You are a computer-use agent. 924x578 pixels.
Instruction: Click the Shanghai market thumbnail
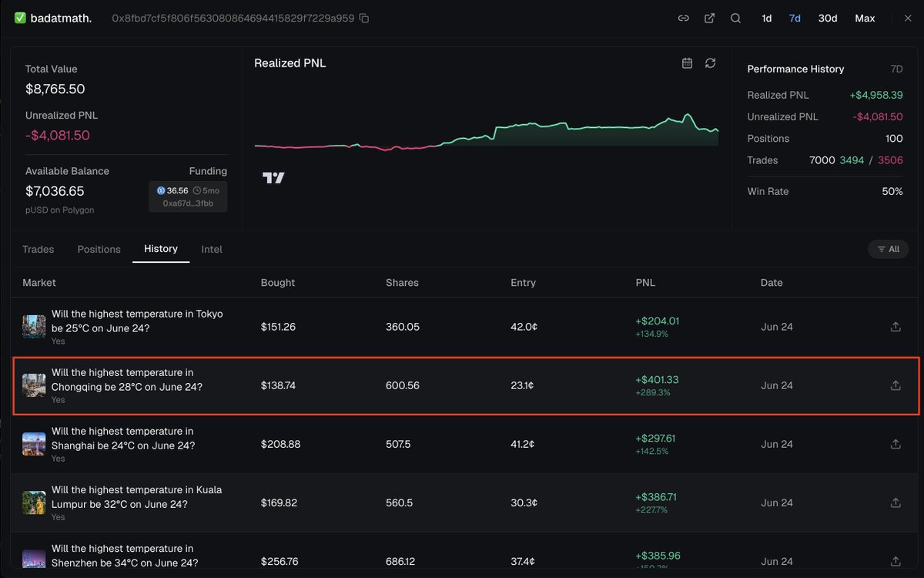click(34, 444)
